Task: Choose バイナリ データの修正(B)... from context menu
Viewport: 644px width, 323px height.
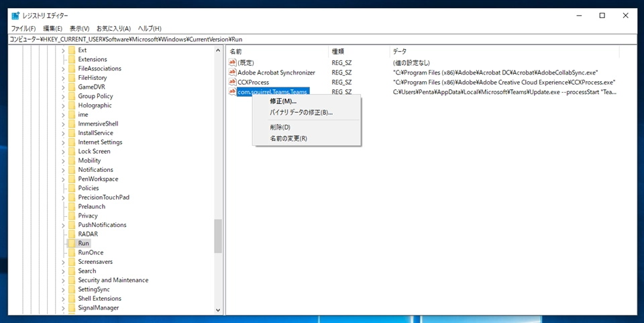Action: (x=307, y=112)
